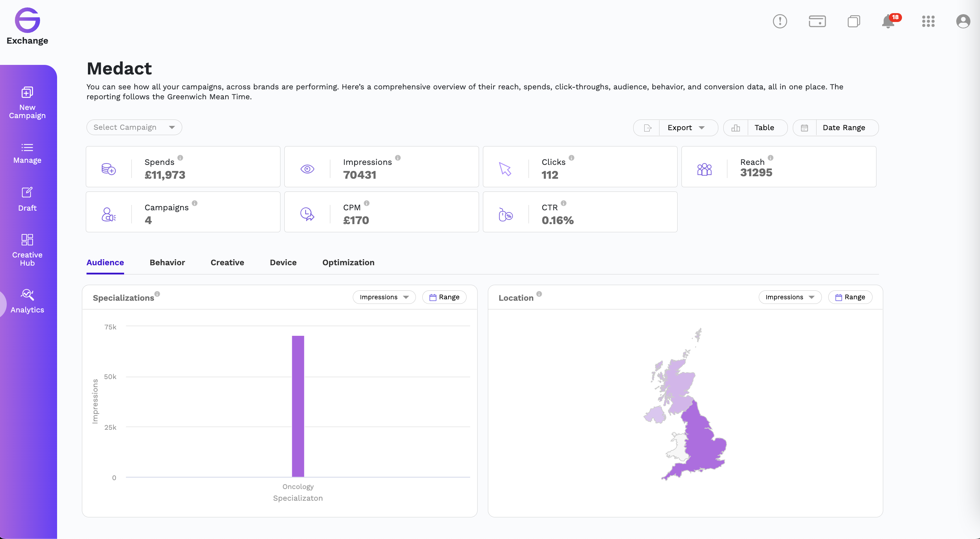Open the wallet card icon in header
The height and width of the screenshot is (539, 980).
click(x=817, y=21)
